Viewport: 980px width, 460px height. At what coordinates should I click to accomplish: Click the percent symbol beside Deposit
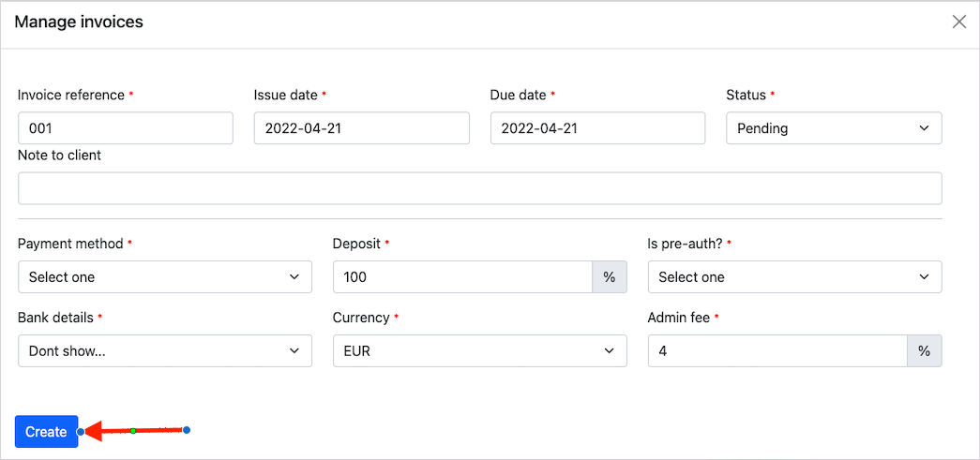[x=609, y=277]
